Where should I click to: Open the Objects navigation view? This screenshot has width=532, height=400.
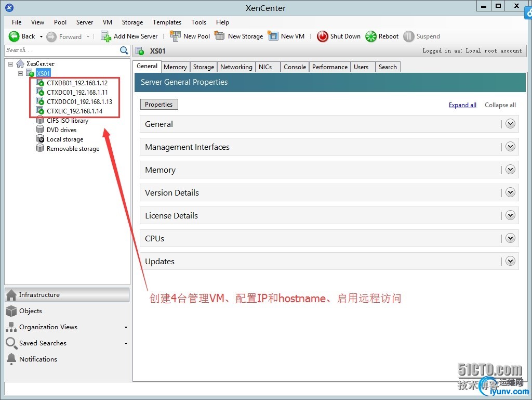pos(67,311)
